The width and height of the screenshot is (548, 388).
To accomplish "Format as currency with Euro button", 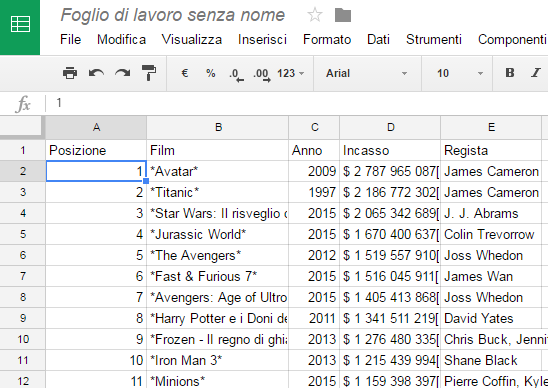I will tap(185, 73).
